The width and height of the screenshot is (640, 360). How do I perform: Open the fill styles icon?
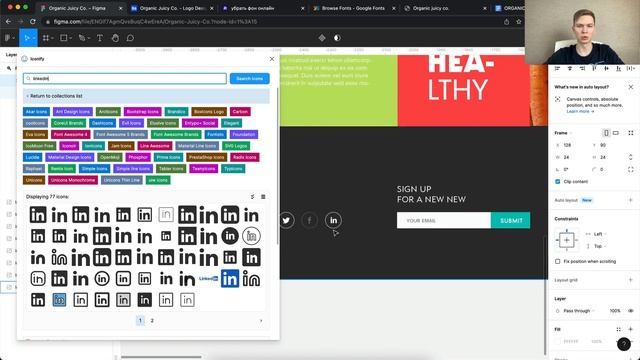[x=618, y=329]
